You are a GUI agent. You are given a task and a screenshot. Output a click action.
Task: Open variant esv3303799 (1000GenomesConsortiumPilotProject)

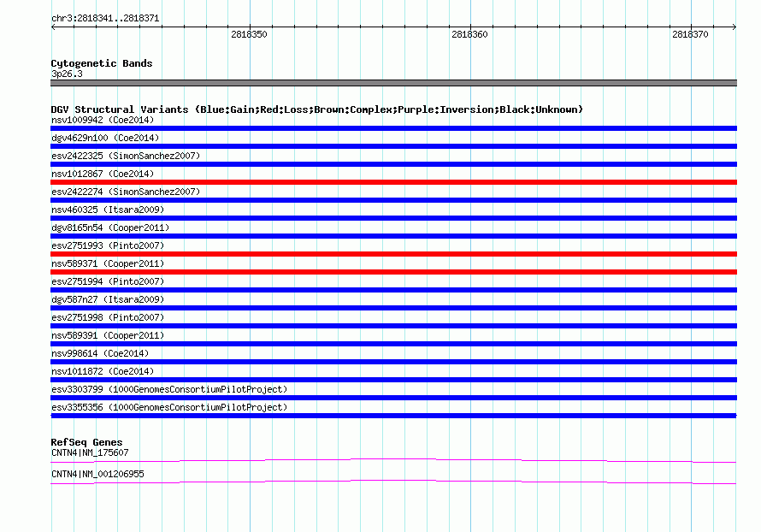[169, 389]
